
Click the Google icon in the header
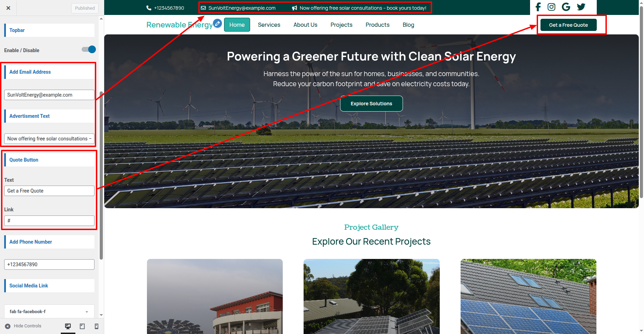pos(566,7)
